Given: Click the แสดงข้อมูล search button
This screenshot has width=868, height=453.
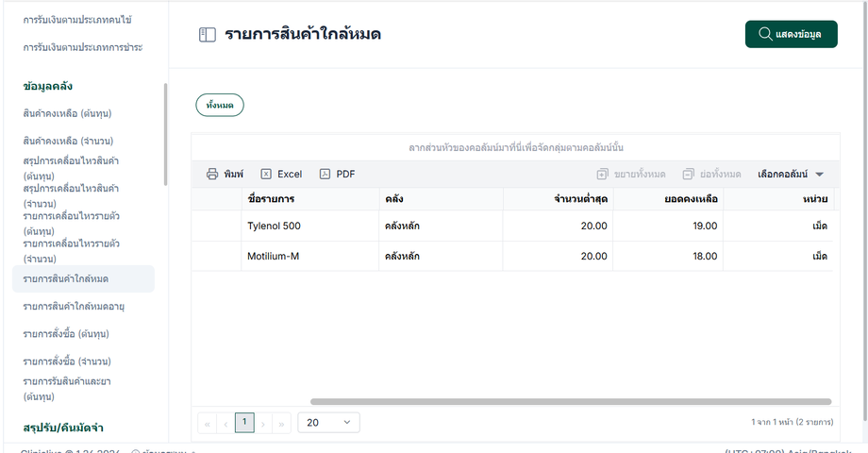Looking at the screenshot, I should pos(791,34).
